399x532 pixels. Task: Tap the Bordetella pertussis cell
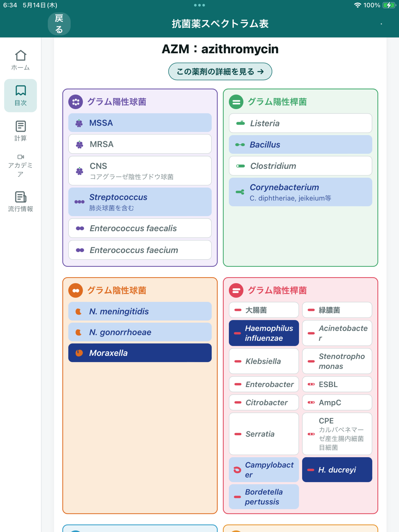(x=264, y=497)
